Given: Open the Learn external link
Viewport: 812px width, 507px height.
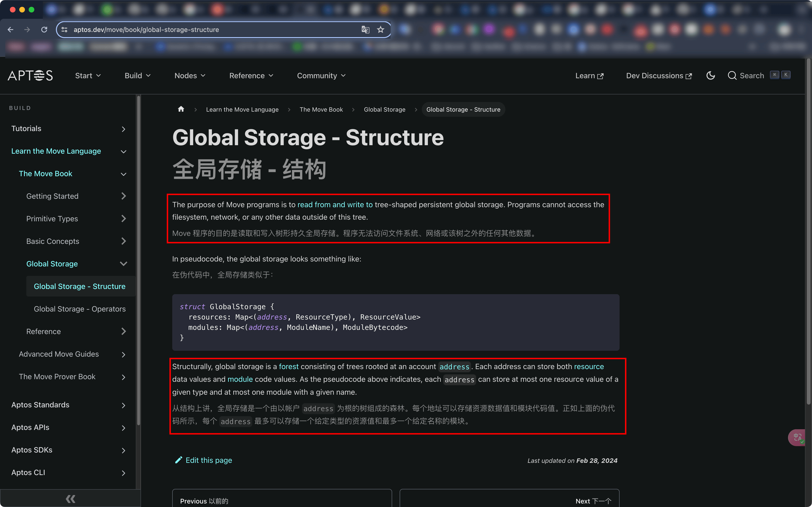Looking at the screenshot, I should 589,75.
